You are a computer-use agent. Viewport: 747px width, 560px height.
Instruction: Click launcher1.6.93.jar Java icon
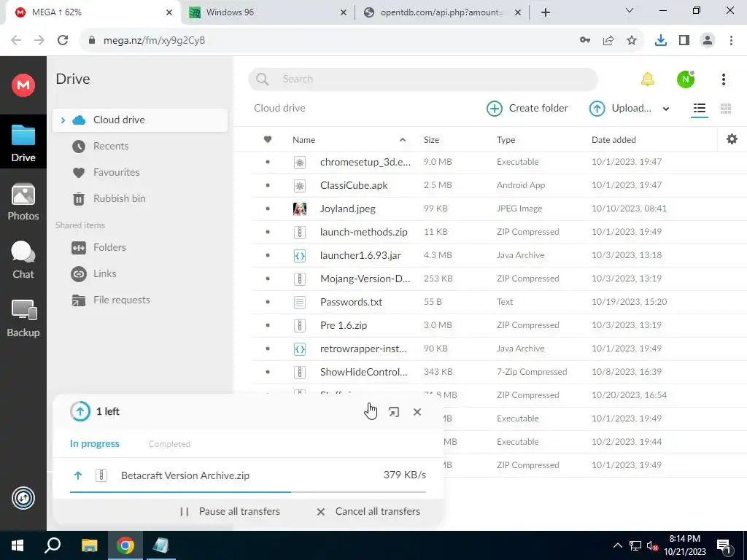(x=300, y=255)
